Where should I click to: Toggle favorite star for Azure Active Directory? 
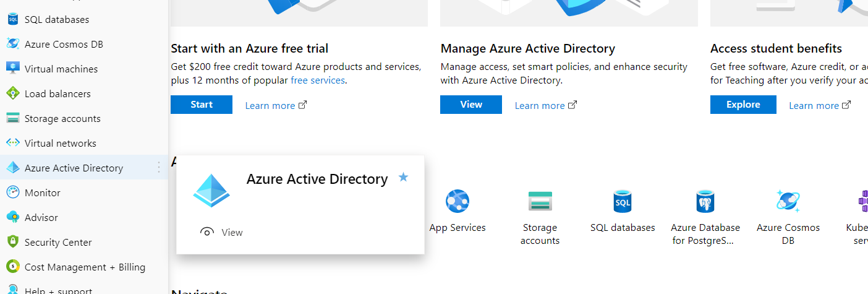click(404, 178)
